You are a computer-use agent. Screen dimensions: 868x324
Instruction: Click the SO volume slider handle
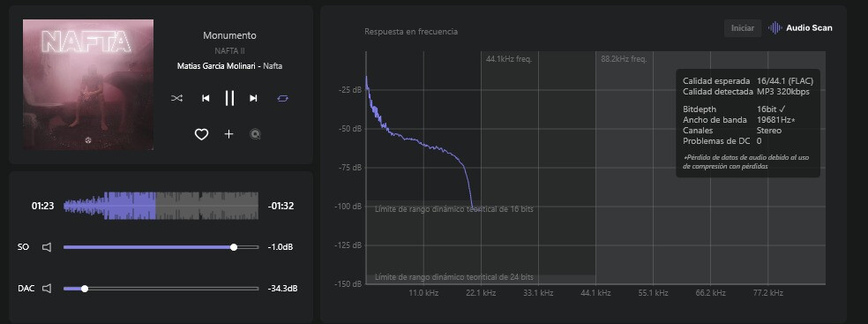pyautogui.click(x=234, y=247)
